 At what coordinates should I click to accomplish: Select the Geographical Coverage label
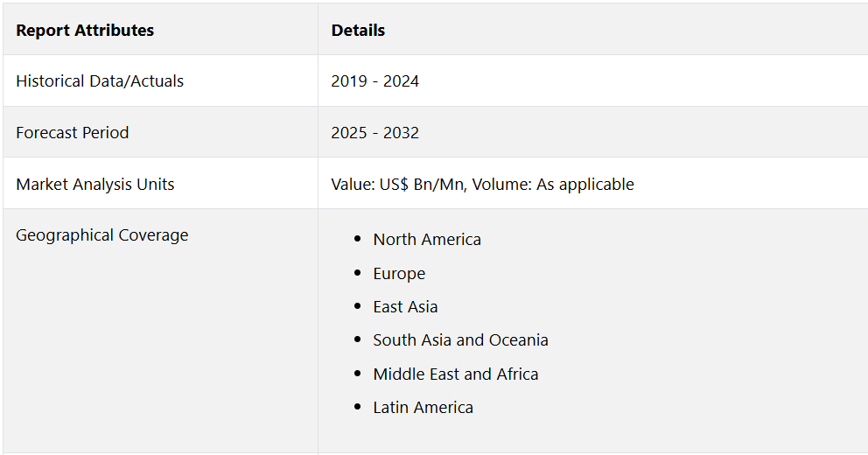click(101, 235)
